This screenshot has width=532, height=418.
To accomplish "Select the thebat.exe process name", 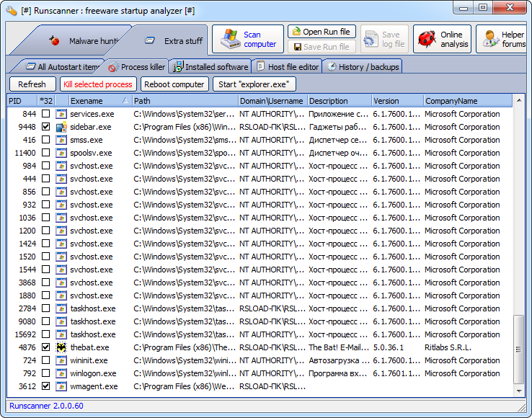I will (x=89, y=347).
